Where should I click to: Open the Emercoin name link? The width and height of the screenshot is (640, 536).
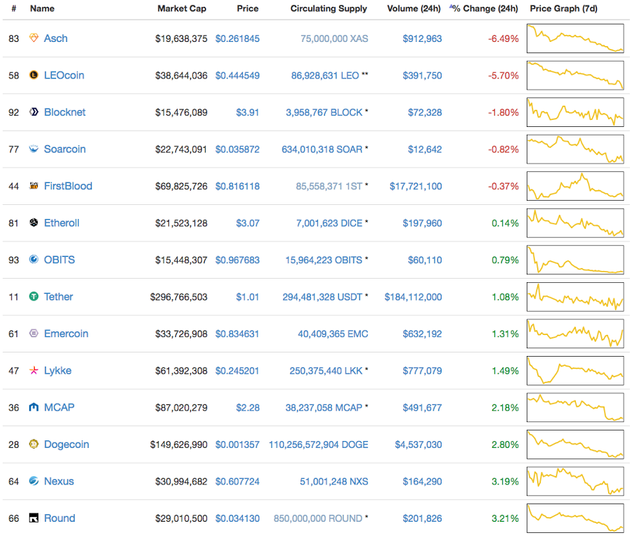(x=66, y=334)
